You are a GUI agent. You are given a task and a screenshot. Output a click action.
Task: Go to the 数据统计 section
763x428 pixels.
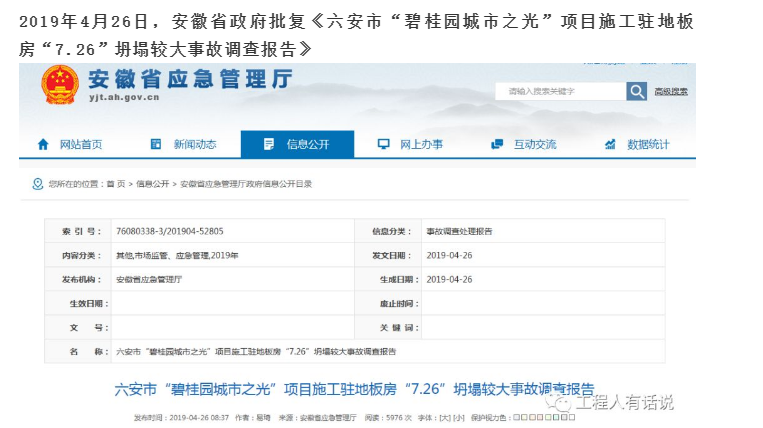648,144
